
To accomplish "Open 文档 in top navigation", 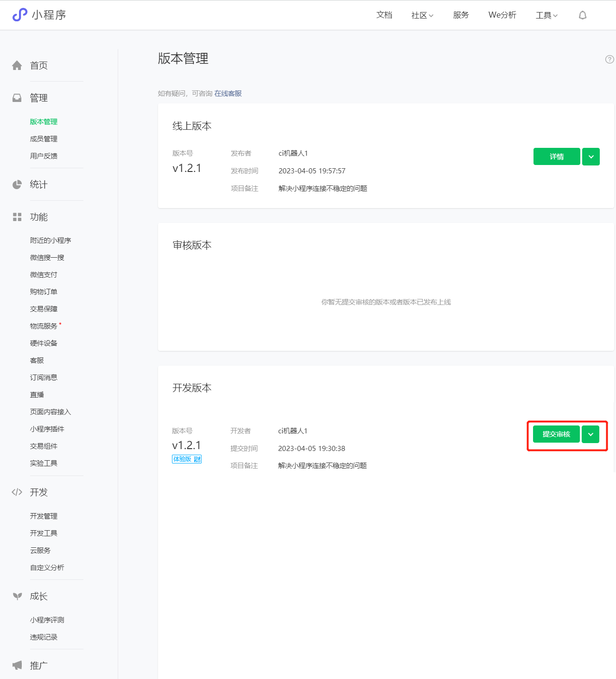I will tap(384, 15).
